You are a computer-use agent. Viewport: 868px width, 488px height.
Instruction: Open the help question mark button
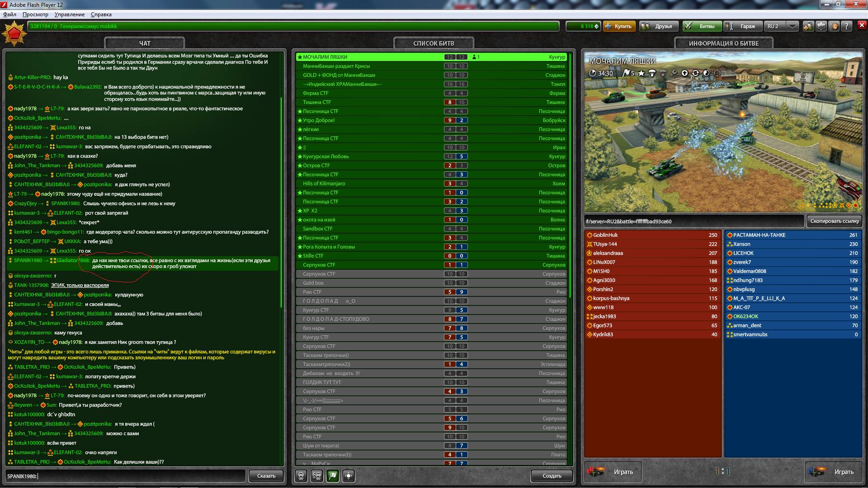pyautogui.click(x=847, y=26)
